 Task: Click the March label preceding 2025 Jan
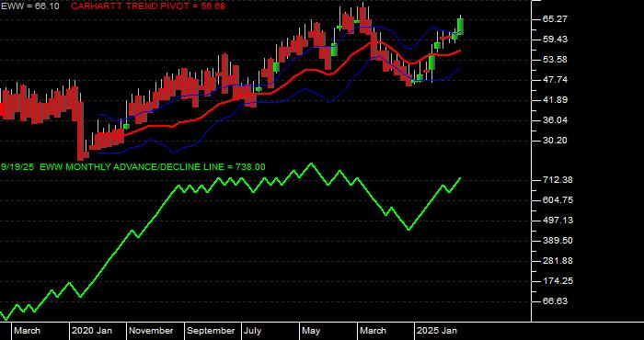click(373, 331)
